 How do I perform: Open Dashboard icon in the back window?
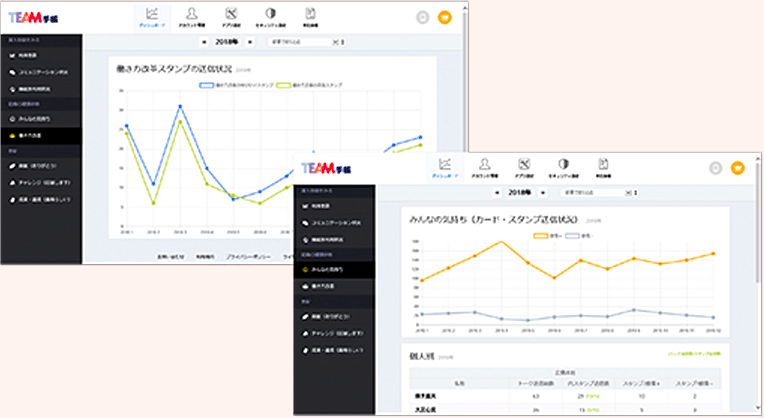150,17
